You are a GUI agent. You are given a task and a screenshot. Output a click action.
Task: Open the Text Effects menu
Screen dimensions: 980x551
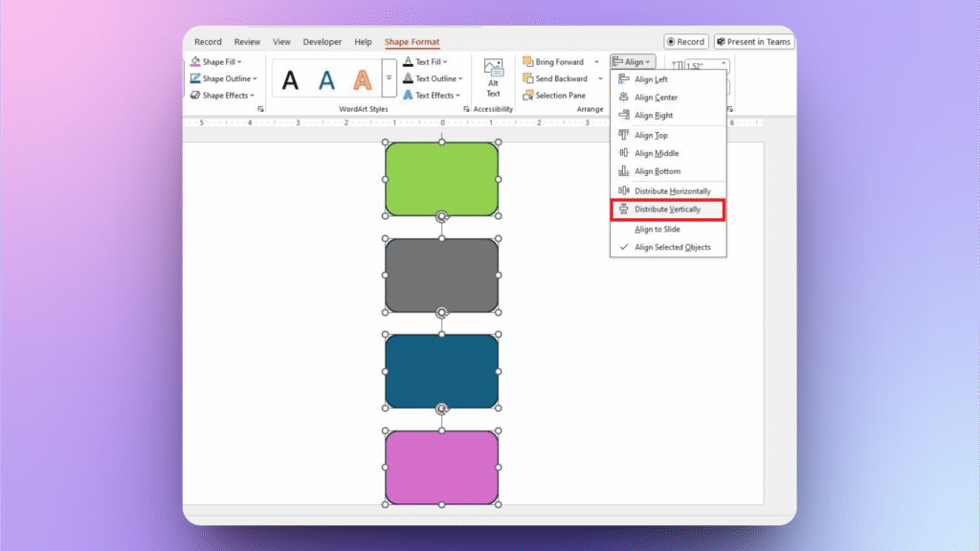tap(433, 95)
